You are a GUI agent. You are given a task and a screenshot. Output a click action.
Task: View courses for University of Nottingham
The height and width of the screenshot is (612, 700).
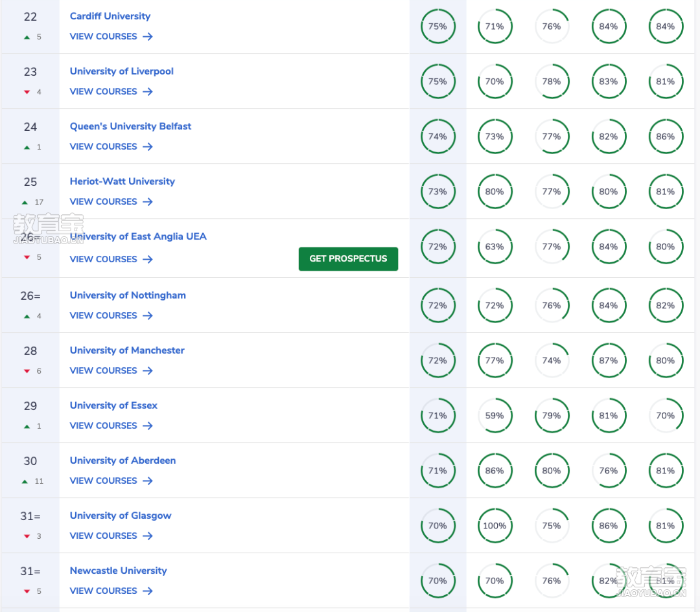[111, 316]
